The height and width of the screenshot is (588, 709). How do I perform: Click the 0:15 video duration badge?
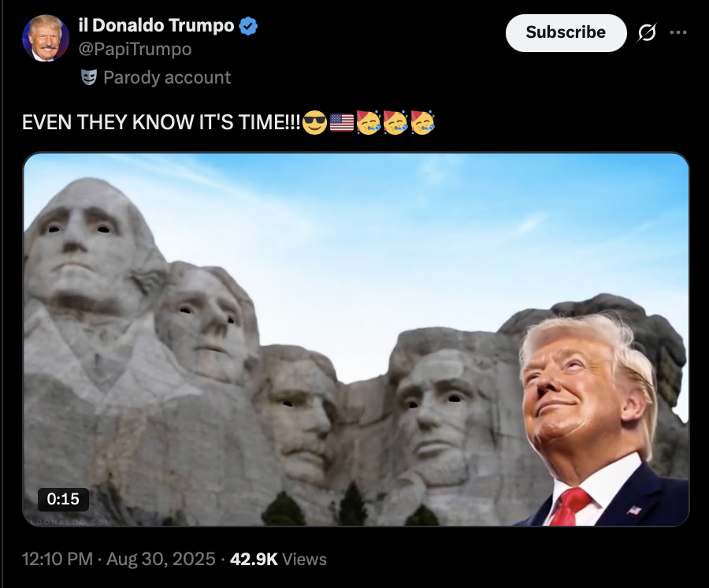point(63,499)
